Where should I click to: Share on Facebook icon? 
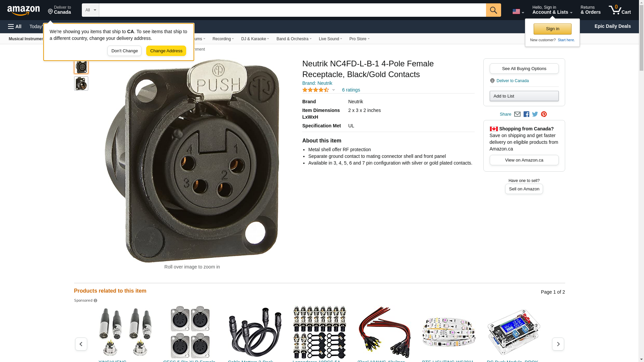(x=526, y=114)
